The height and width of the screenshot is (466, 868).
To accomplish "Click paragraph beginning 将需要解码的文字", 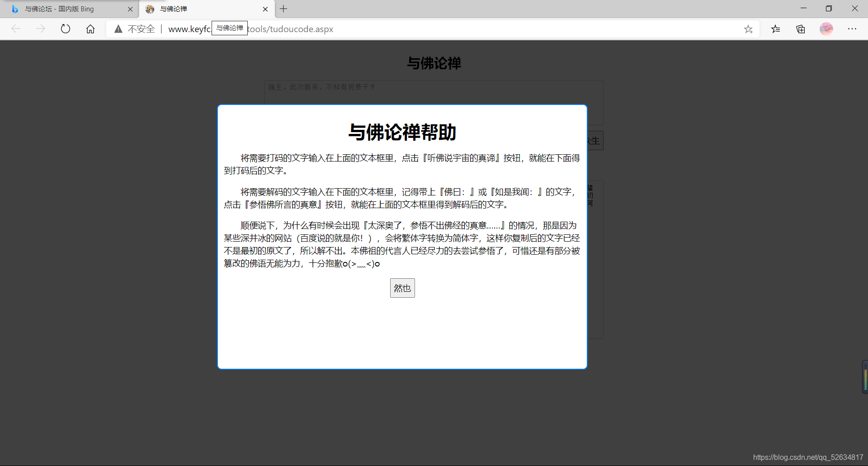I will [x=402, y=198].
